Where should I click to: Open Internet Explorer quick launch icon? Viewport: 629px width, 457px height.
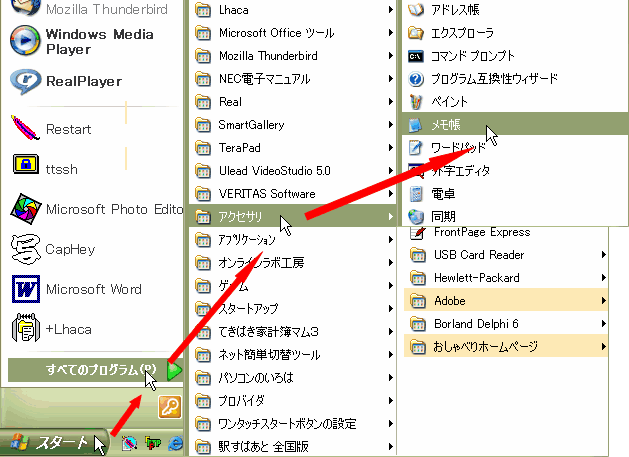tap(175, 443)
